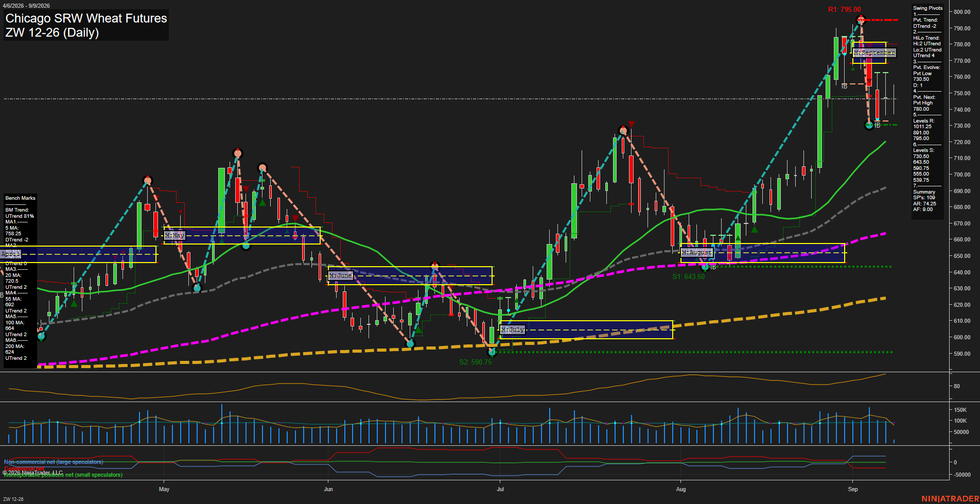The height and width of the screenshot is (504, 980).
Task: Click the Non-commercial net (large speculators) legend
Action: coord(54,462)
